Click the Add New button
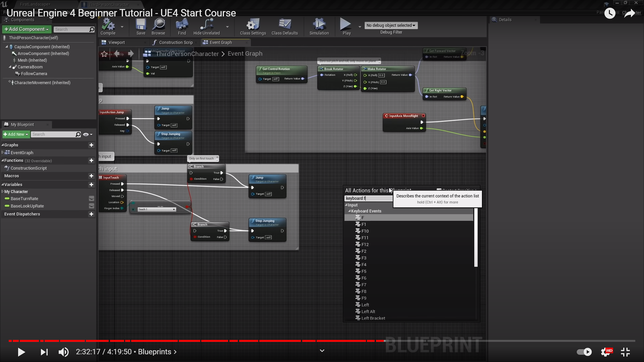Viewport: 644px width, 362px height. 16,134
